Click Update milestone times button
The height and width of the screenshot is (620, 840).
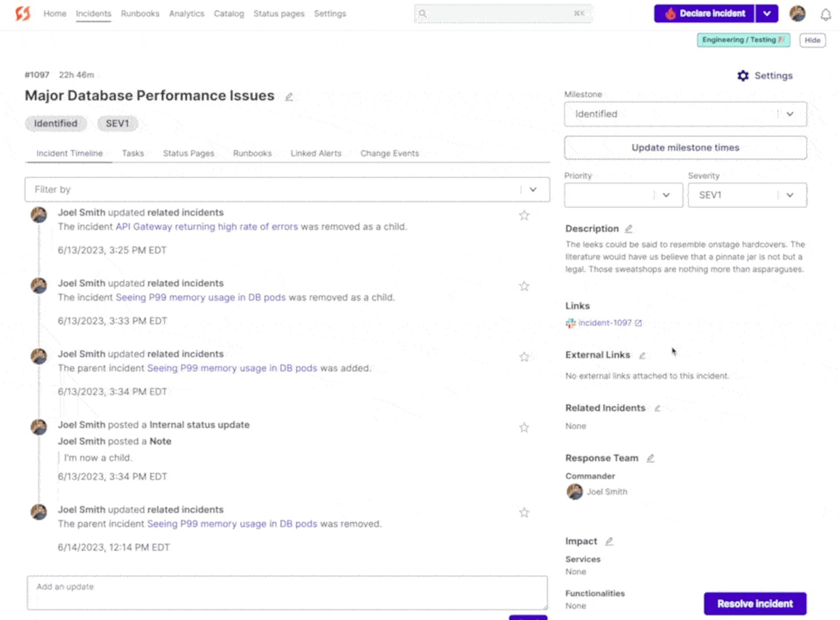click(x=685, y=148)
